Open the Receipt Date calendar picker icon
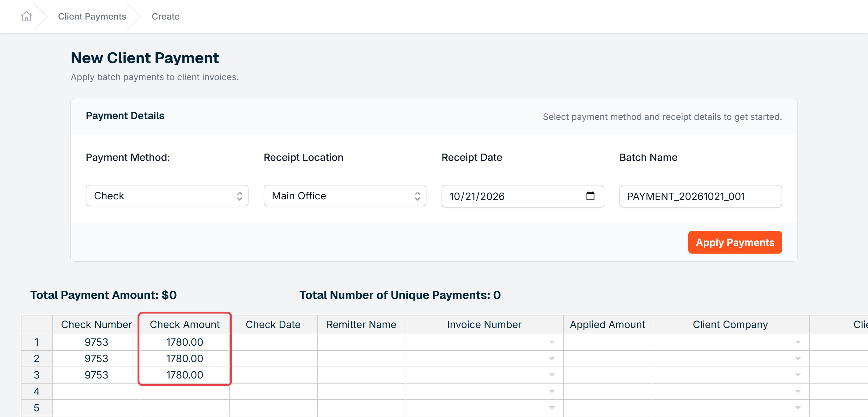The height and width of the screenshot is (417, 868). click(590, 196)
